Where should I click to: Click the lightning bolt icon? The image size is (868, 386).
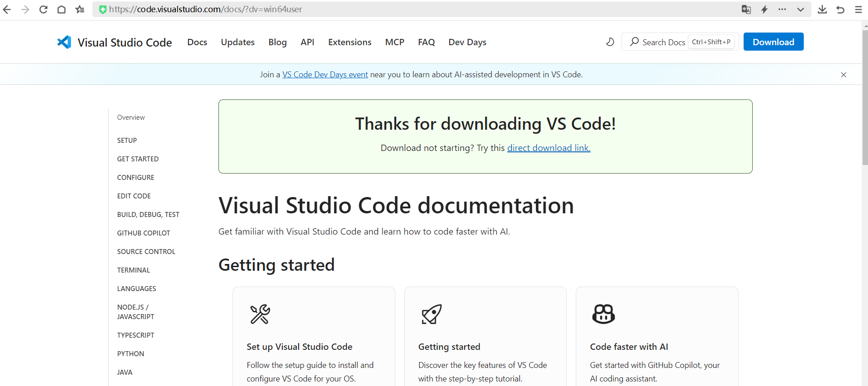click(764, 9)
